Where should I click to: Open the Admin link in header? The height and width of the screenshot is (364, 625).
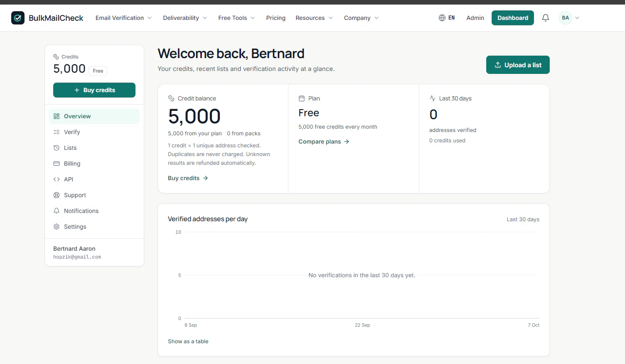tap(475, 18)
